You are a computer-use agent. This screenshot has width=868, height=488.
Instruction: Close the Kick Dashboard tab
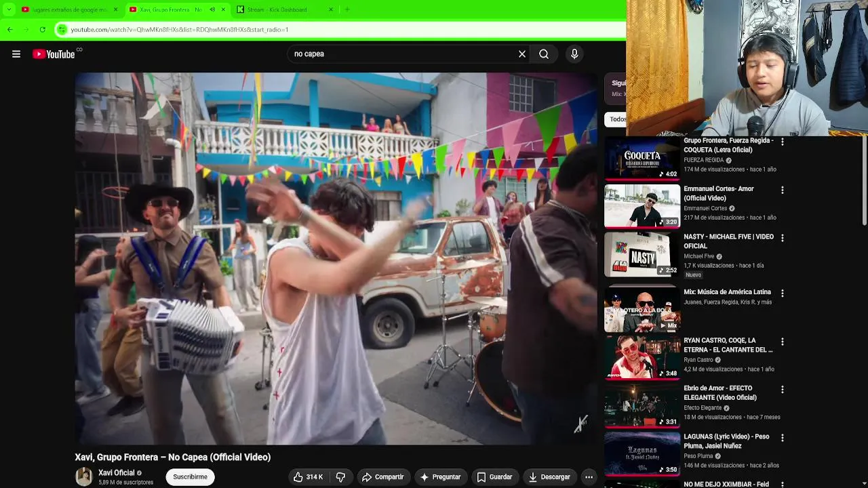click(x=331, y=9)
